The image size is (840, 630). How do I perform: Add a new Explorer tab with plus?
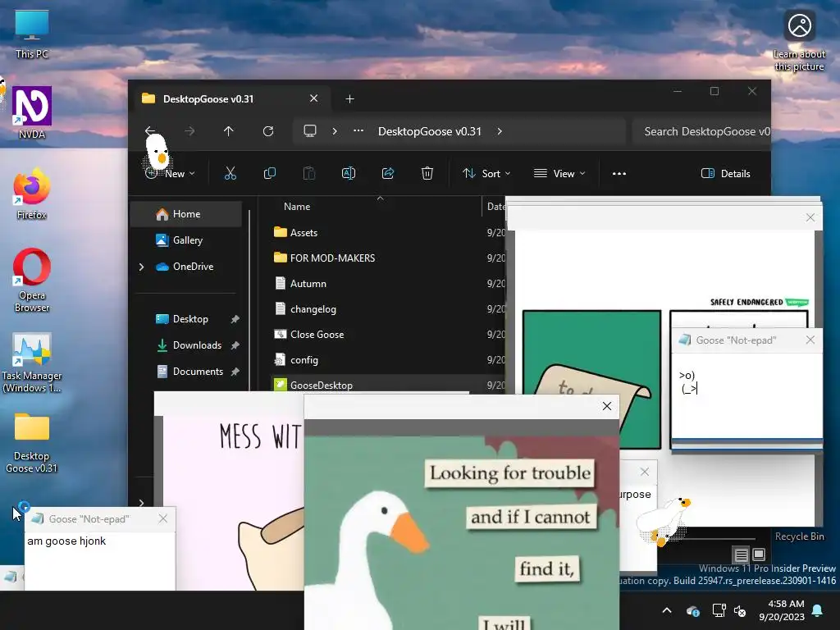[x=349, y=98]
